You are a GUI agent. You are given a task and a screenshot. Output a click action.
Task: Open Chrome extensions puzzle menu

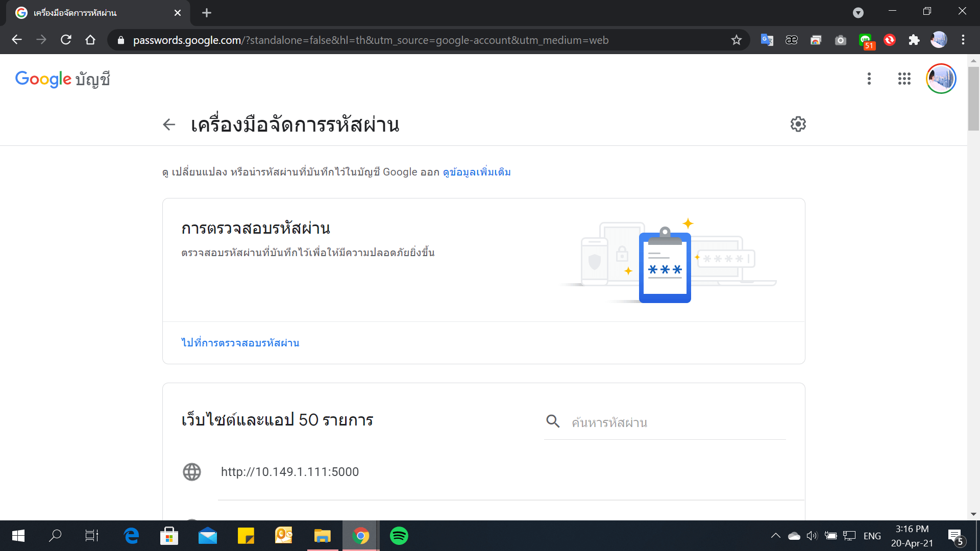(x=914, y=40)
